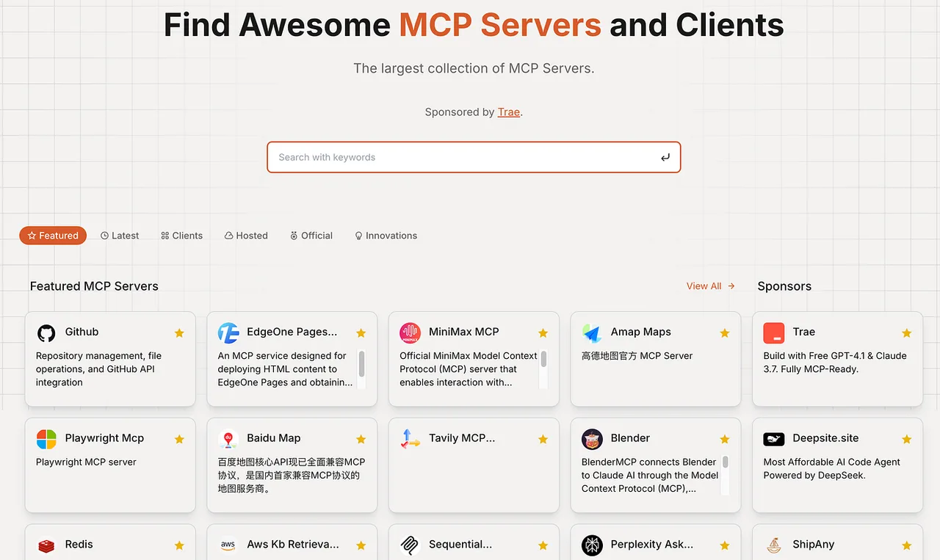Select the Featured tab
This screenshot has width=940, height=560.
53,236
